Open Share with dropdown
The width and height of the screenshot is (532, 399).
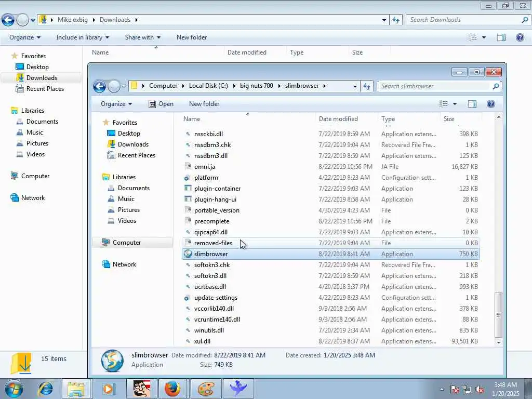142,37
